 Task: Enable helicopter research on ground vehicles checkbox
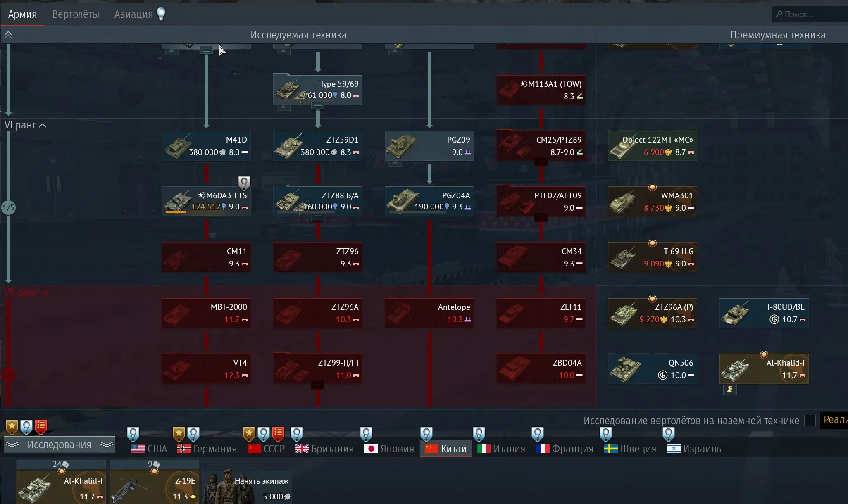click(810, 421)
